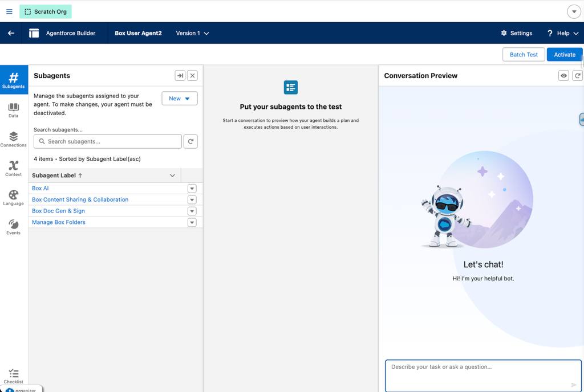
Task: Open row actions for Box Content Sharing & Collaboration
Action: click(x=192, y=200)
